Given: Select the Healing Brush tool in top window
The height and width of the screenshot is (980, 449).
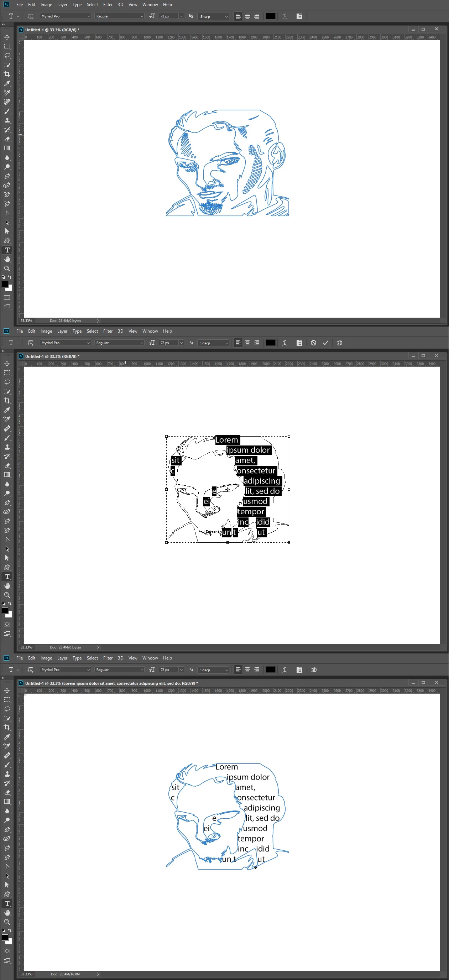Looking at the screenshot, I should coord(7,101).
